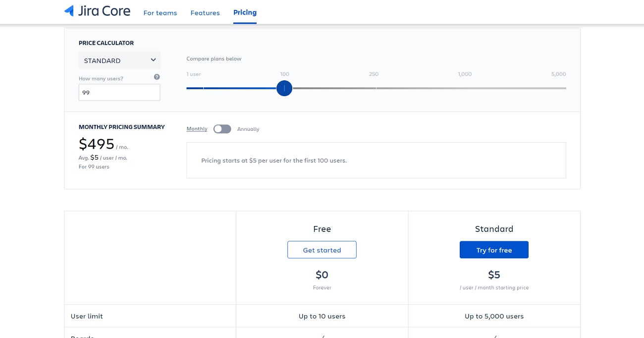Click the Try for free button
This screenshot has width=644, height=338.
pos(494,250)
